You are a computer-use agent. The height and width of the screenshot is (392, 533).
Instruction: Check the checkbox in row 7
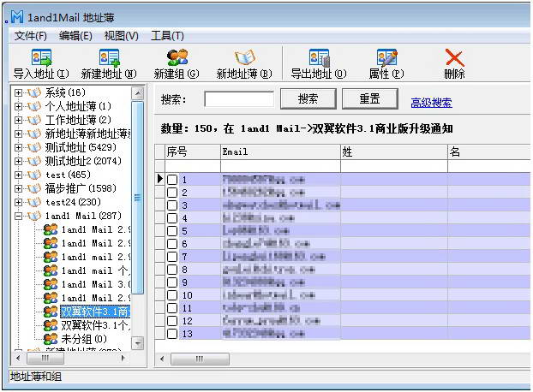(172, 257)
